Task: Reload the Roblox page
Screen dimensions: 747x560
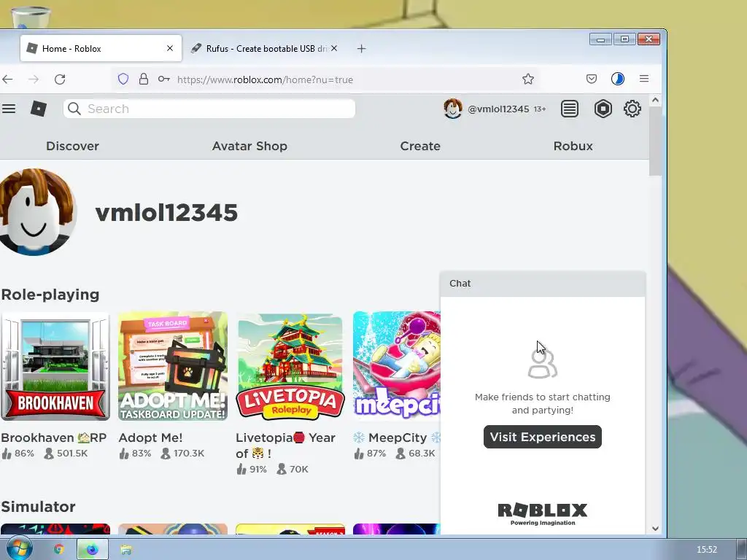Action: (60, 79)
